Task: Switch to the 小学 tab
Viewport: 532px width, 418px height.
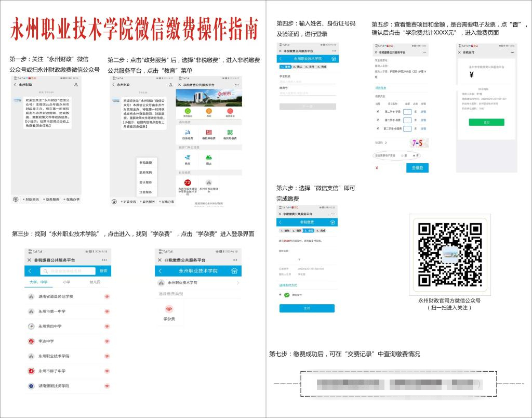Action: coord(67,282)
